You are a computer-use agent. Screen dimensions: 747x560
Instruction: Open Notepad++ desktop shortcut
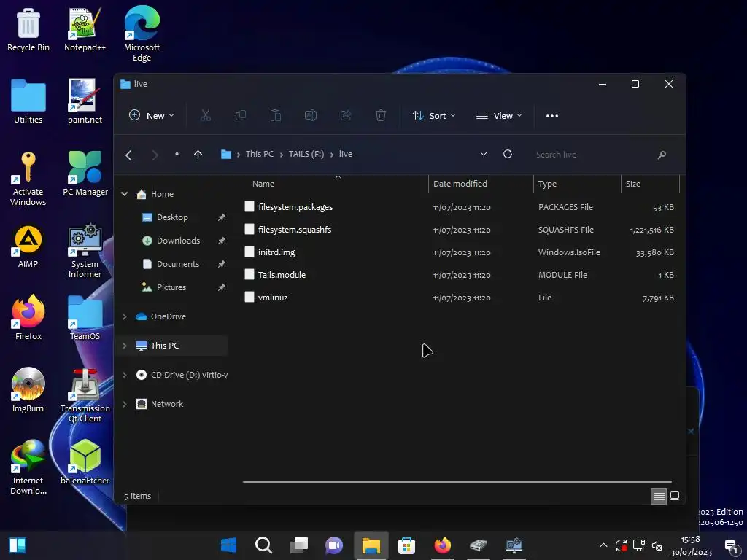click(x=85, y=29)
